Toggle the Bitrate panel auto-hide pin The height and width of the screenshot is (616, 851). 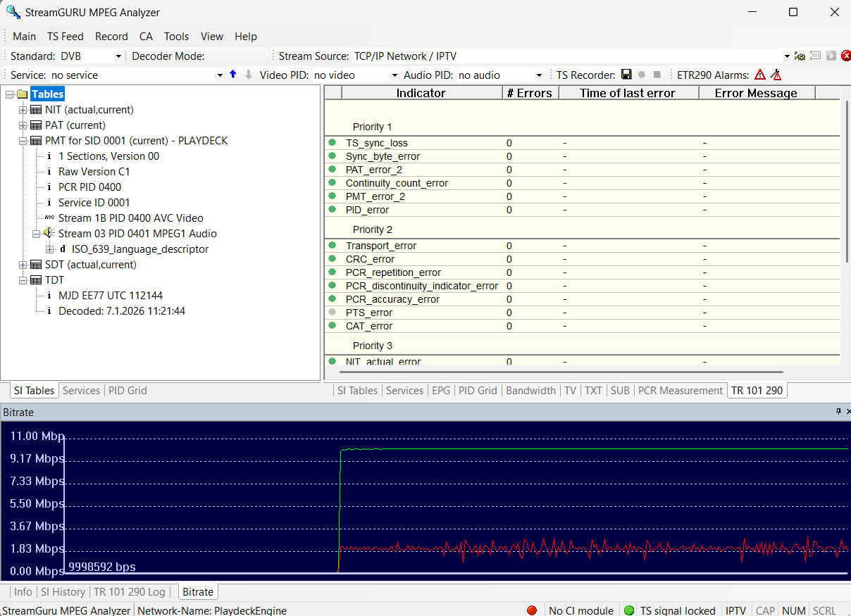point(838,412)
